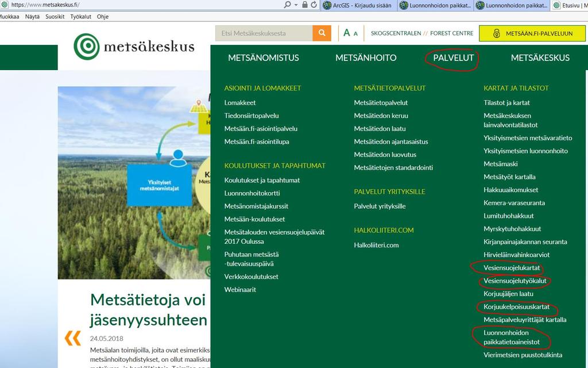Open the Luonnonhoitokortti link
The height and width of the screenshot is (368, 588).
tap(252, 193)
